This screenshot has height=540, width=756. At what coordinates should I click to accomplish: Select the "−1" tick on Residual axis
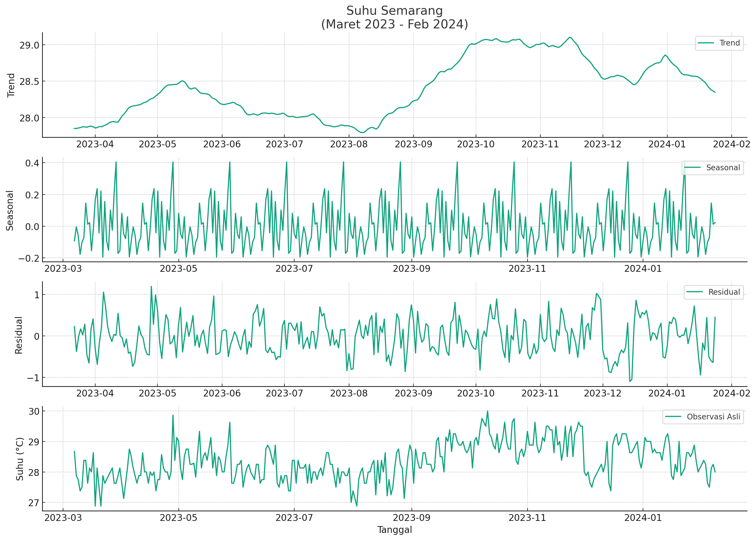33,378
